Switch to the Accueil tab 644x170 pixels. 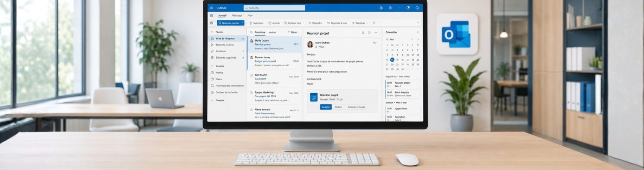click(x=222, y=16)
